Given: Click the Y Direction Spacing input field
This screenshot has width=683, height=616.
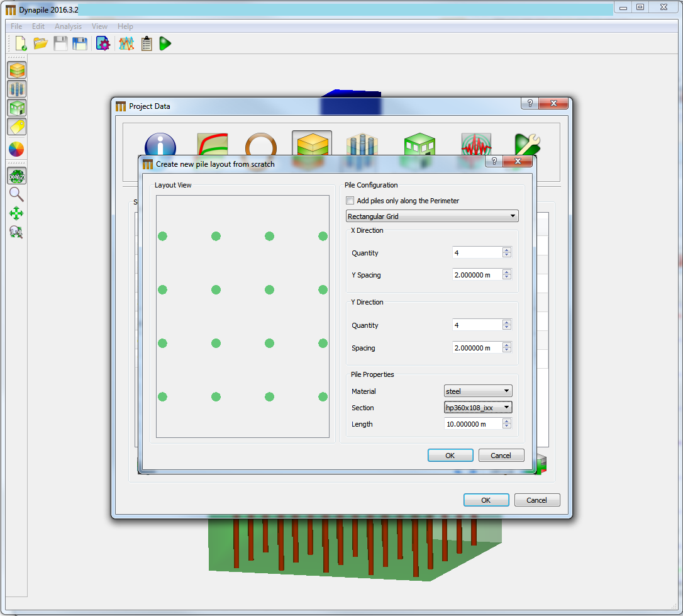Looking at the screenshot, I should 477,348.
